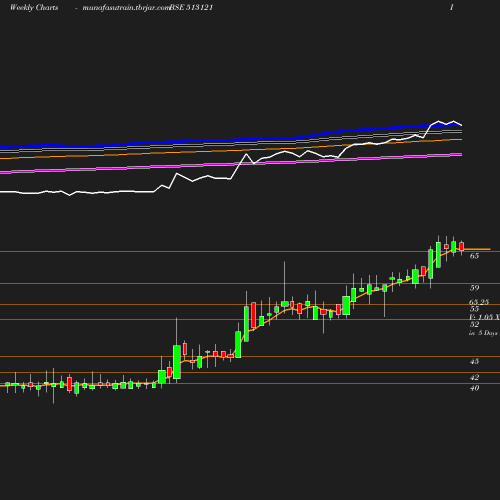Image resolution: width=500 pixels, height=500 pixels.
Task: Click the 'Weekly Charts' title text
Action: [x=34, y=8]
